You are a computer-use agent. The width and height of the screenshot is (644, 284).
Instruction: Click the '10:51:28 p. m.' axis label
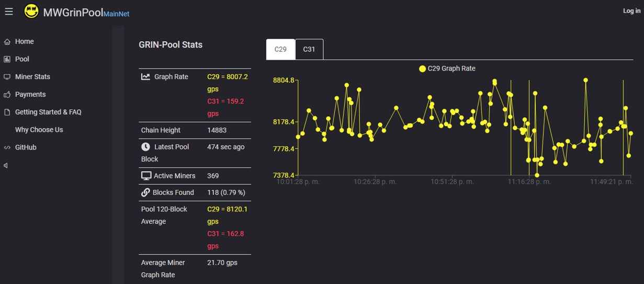[452, 182]
